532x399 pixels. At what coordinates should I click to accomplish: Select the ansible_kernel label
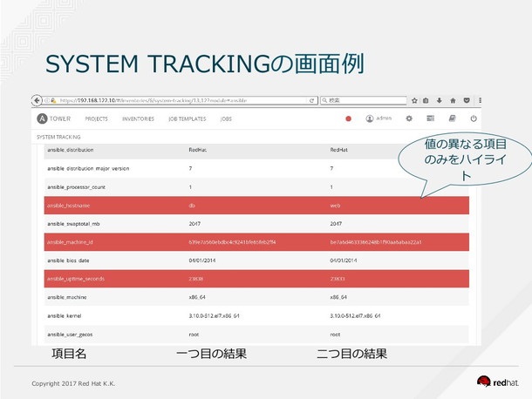(65, 316)
